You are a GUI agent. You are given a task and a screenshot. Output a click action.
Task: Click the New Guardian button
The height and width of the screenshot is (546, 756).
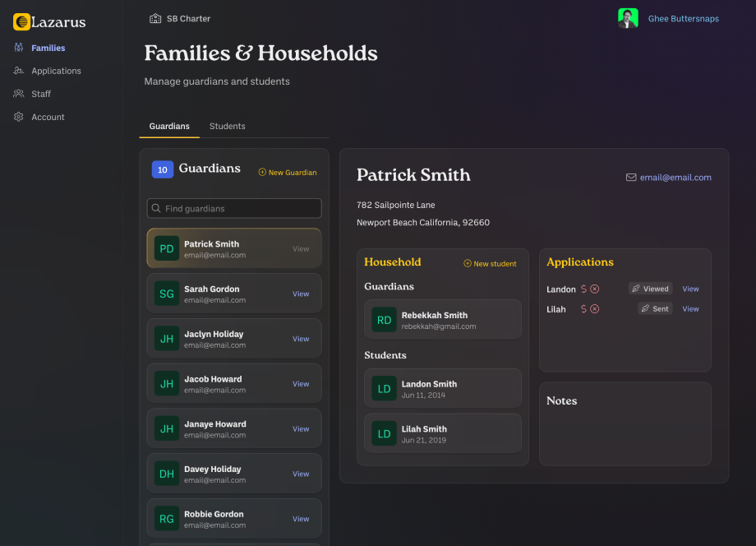[287, 173]
